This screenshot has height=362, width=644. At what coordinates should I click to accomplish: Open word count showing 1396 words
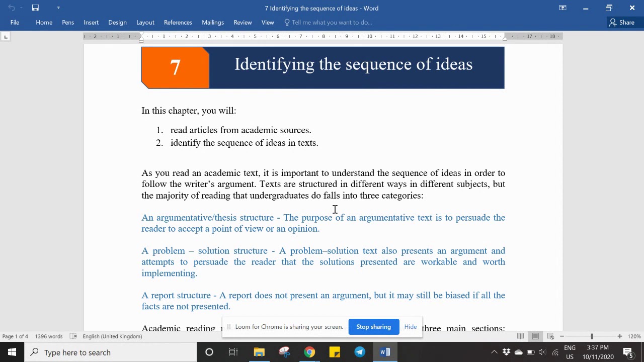click(49, 336)
